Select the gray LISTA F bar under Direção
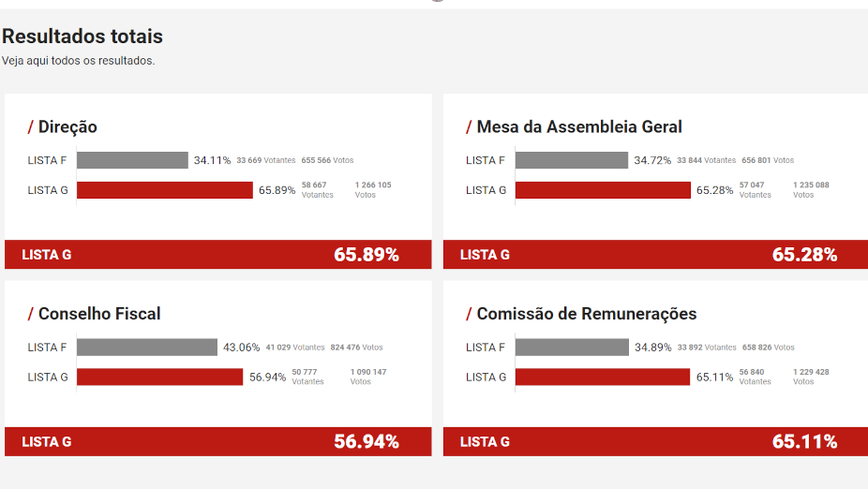This screenshot has width=868, height=489. pos(132,160)
